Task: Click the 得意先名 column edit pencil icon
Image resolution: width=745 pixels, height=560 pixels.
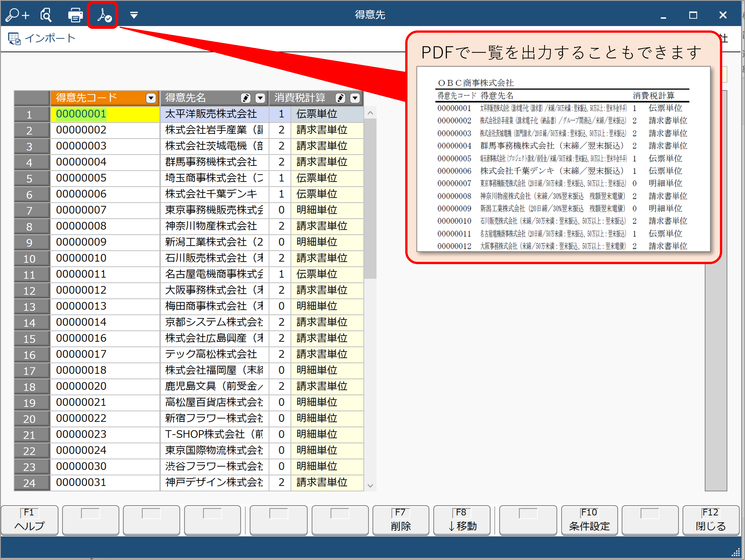Action: [x=245, y=98]
